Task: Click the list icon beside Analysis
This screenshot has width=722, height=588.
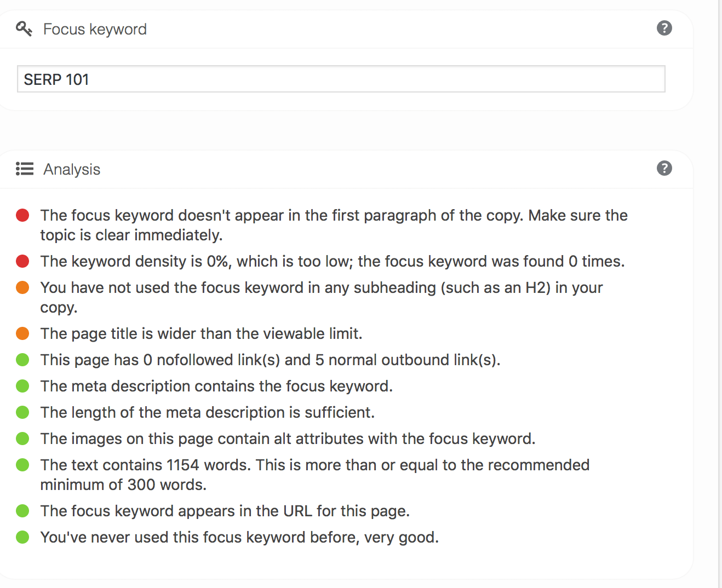Action: click(25, 169)
